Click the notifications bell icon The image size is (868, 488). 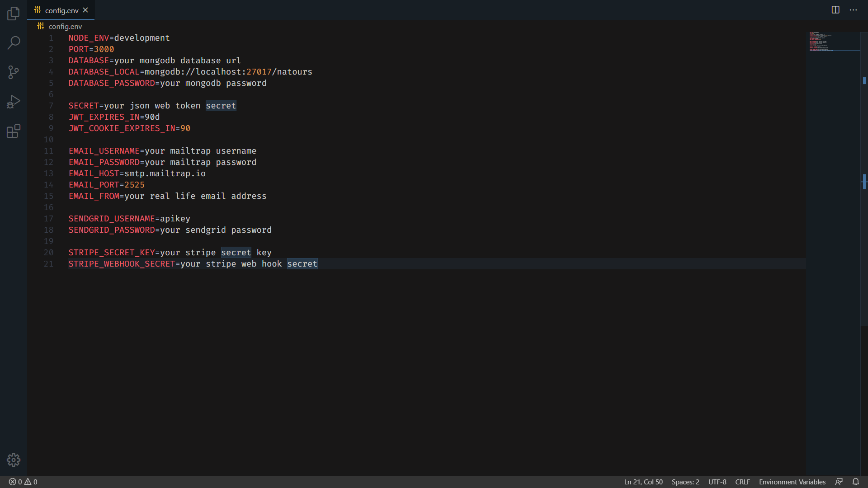click(856, 482)
